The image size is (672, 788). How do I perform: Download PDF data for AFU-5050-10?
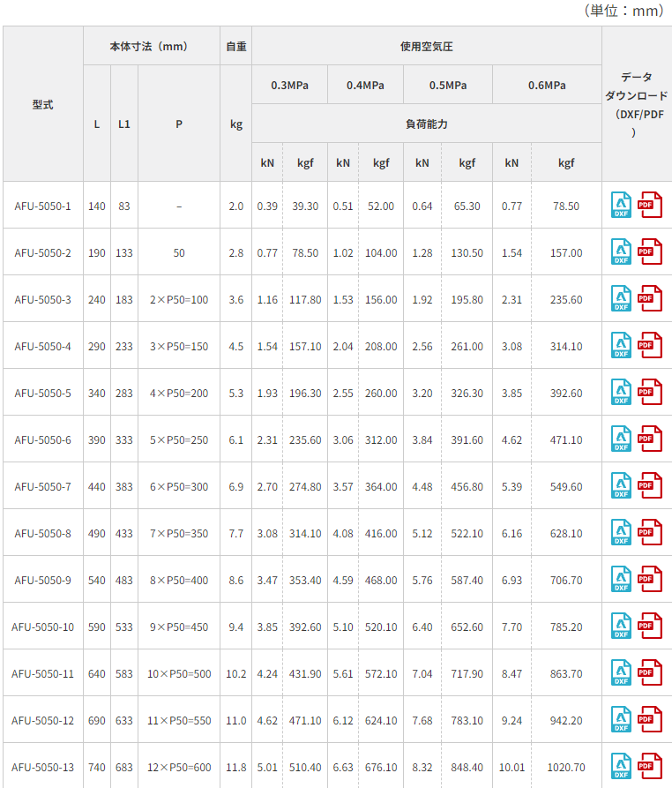(651, 627)
